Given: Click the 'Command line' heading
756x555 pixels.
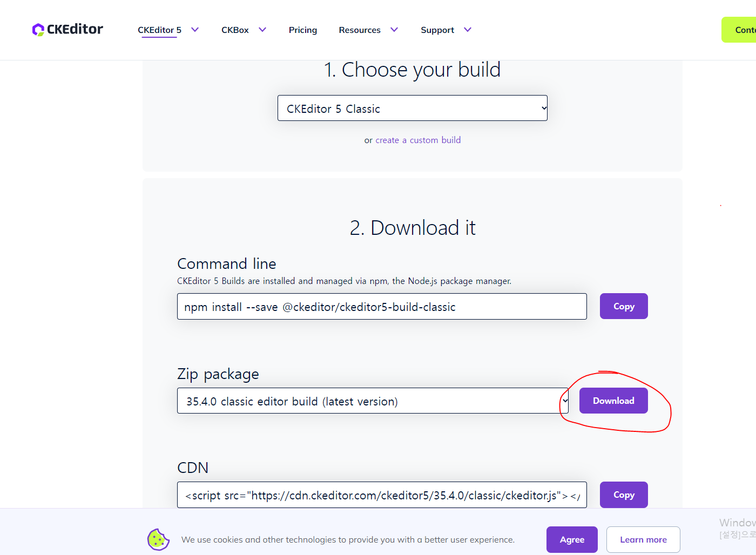Looking at the screenshot, I should point(227,263).
